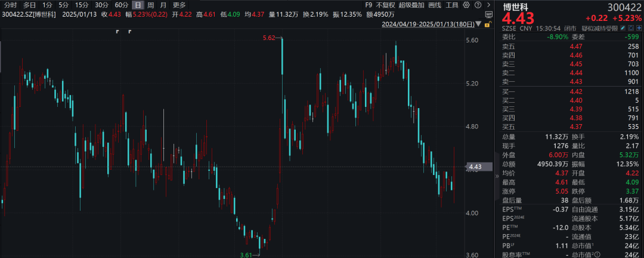Click the pencil note icon beside 疑似减持受限
Screen dimensions: 644x258
click(x=624, y=29)
